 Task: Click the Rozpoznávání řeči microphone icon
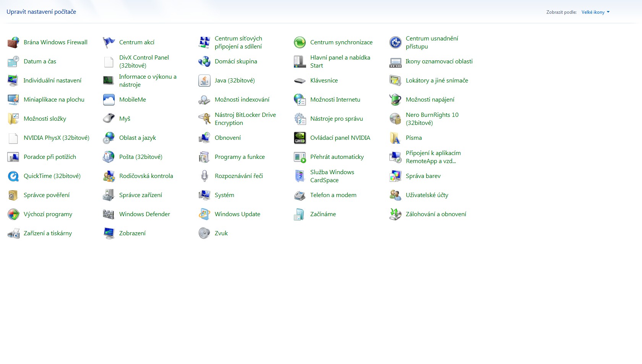click(204, 176)
